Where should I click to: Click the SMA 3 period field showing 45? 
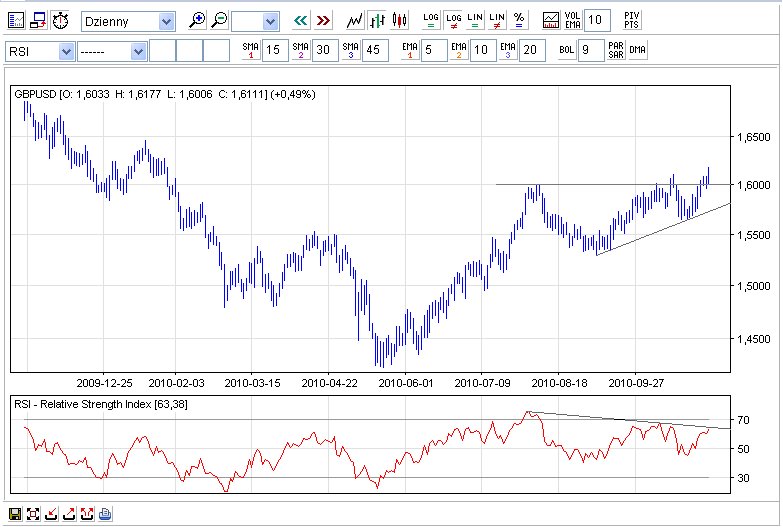coord(375,50)
